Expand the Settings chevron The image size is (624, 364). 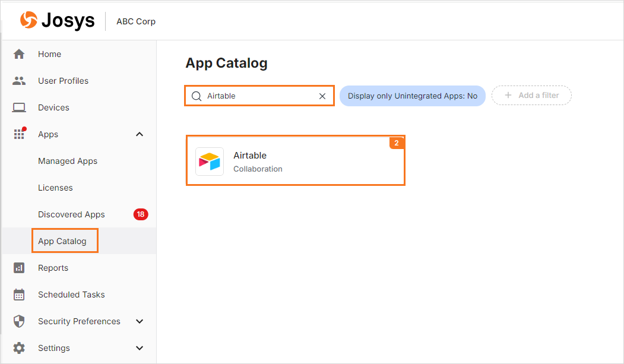140,348
